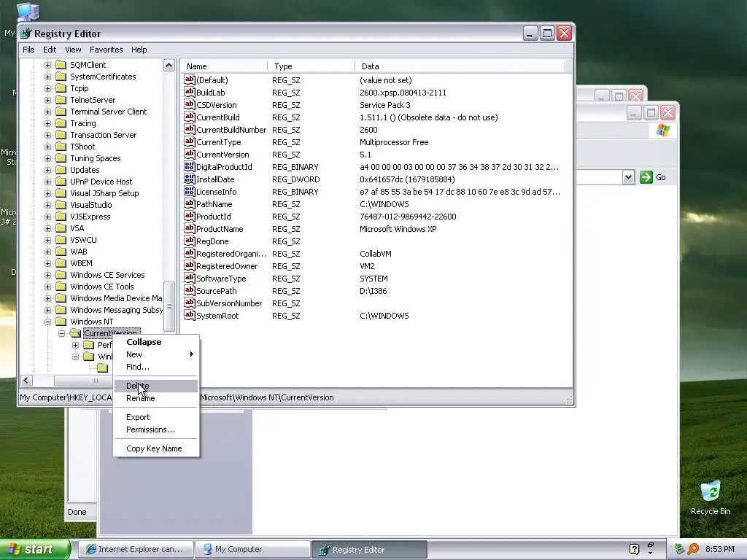Collapse the CurrentVersion key
747x560 pixels.
[61, 333]
